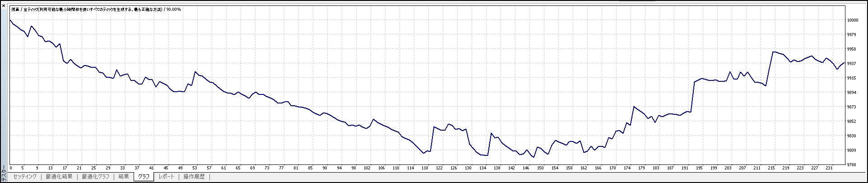This screenshot has width=868, height=183.
Task: Open the 最適化グラフ tab
Action: pyautogui.click(x=95, y=177)
